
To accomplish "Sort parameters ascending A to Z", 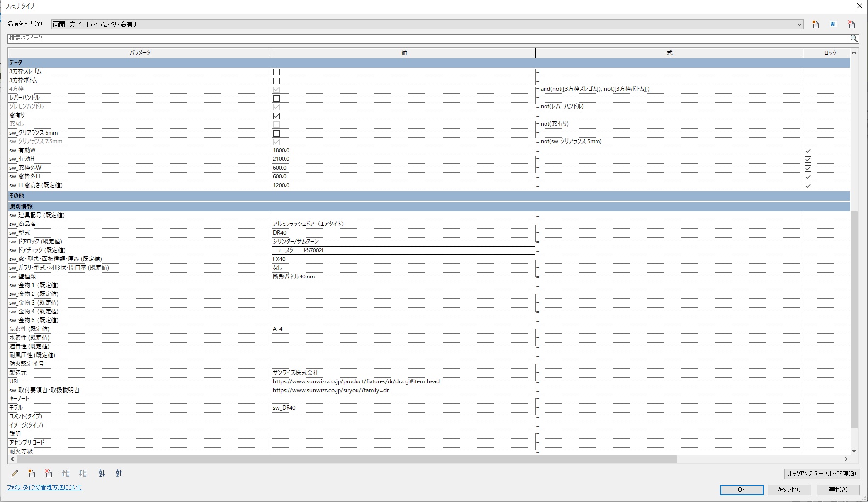I will 102,473.
